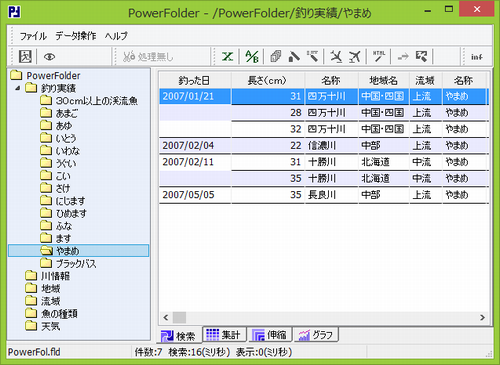This screenshot has height=365, width=500.
Task: Click the HTML output icon
Action: [379, 56]
